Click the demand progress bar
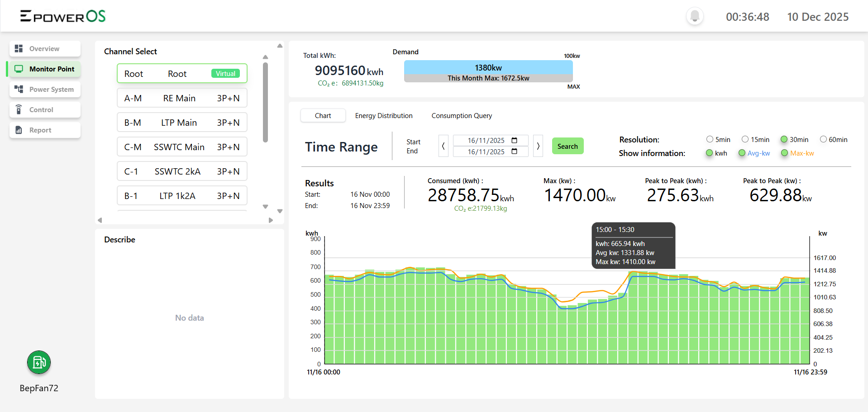Screen dimensions: 868x412 (x=488, y=71)
